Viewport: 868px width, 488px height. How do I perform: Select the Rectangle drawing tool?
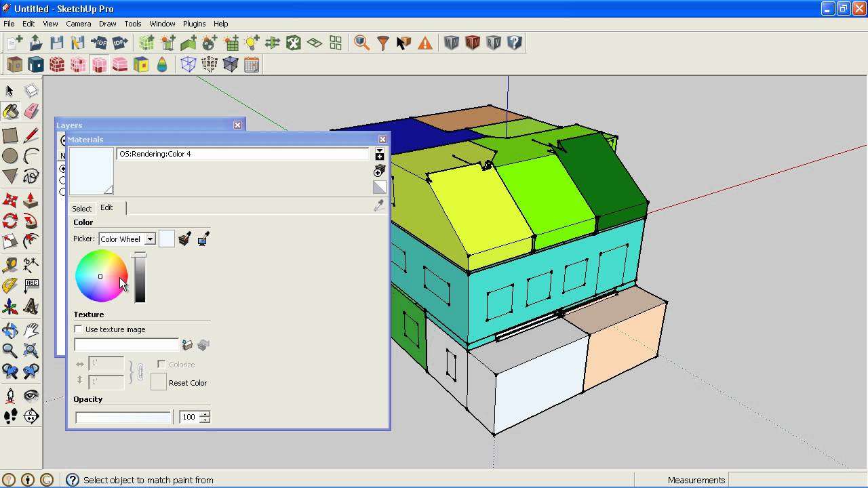point(10,136)
